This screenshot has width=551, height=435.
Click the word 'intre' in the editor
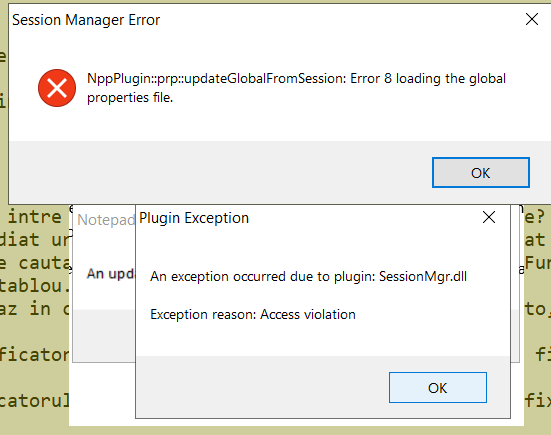[x=35, y=216]
